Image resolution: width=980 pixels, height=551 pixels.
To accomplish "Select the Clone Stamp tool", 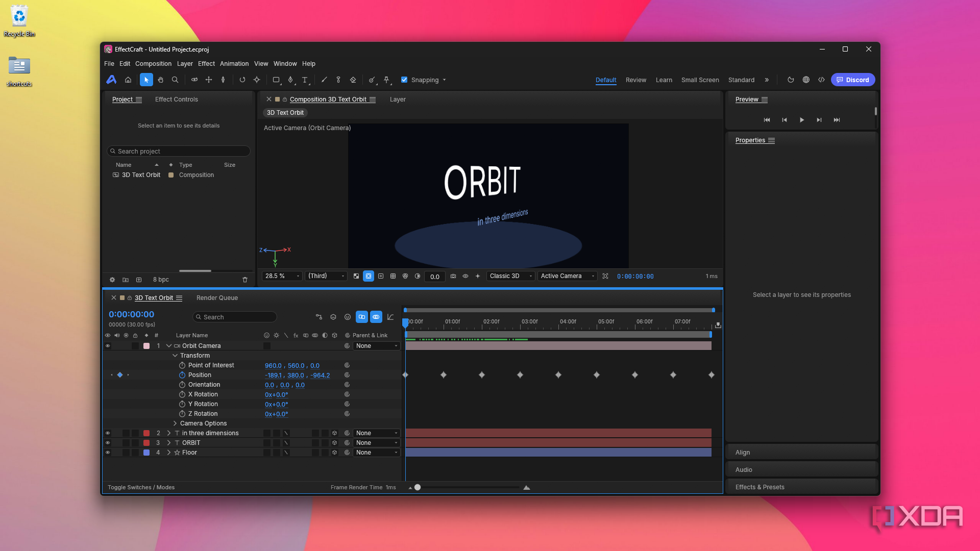I will pyautogui.click(x=338, y=80).
